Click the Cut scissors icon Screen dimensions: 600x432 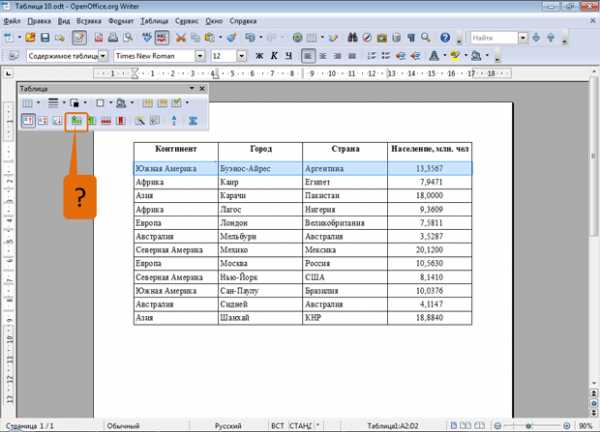click(181, 37)
